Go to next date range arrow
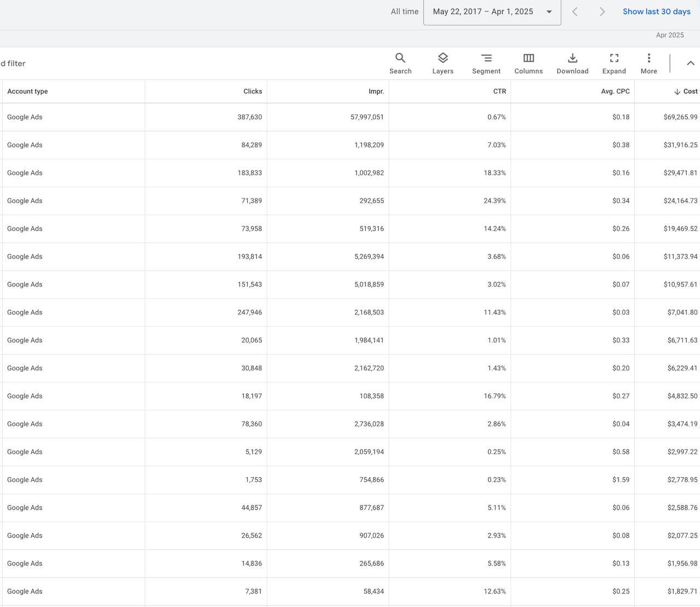Viewport: 700px width, 607px height. [x=602, y=11]
